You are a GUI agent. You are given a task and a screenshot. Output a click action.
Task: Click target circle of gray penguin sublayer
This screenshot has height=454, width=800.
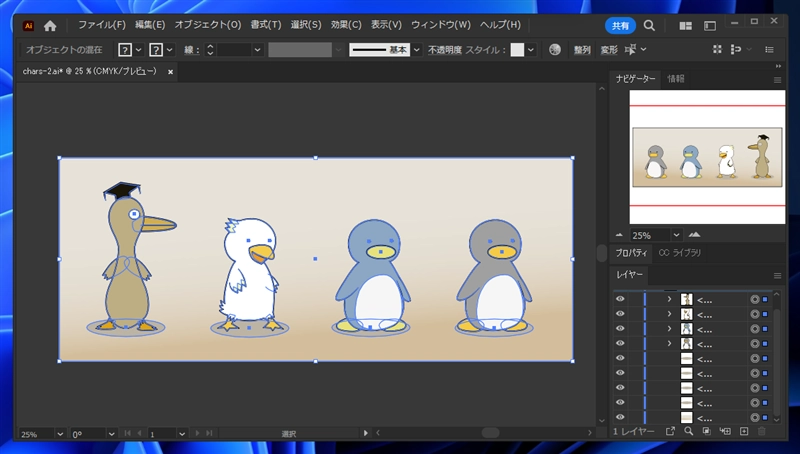click(x=755, y=344)
